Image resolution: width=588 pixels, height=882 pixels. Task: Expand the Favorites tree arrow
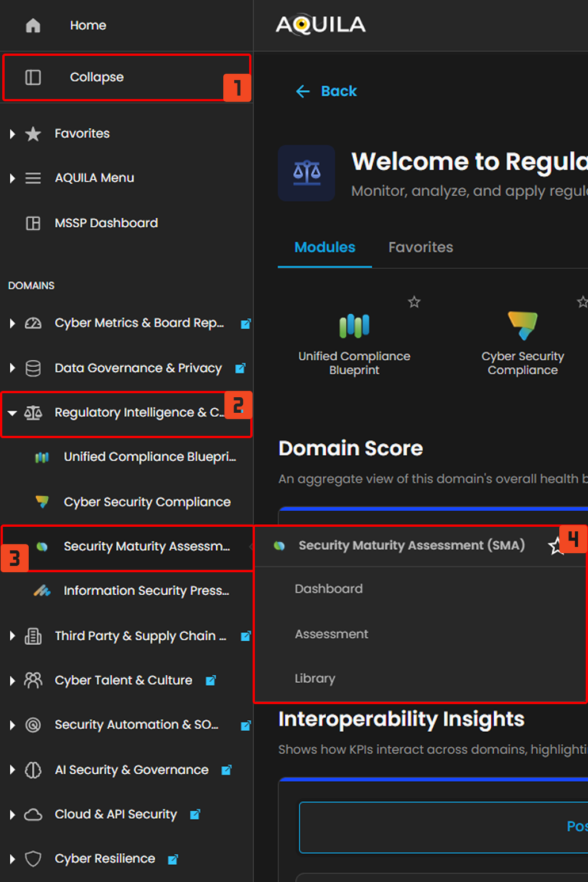(x=12, y=134)
